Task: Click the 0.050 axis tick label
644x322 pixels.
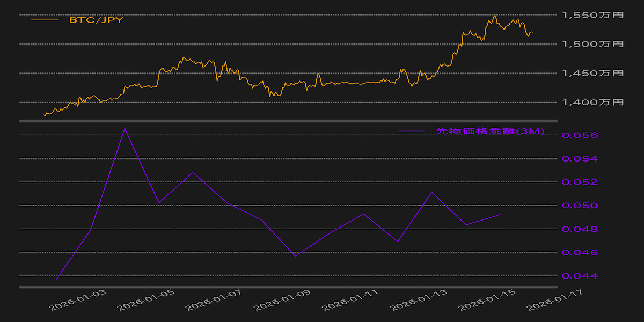Action: [579, 206]
